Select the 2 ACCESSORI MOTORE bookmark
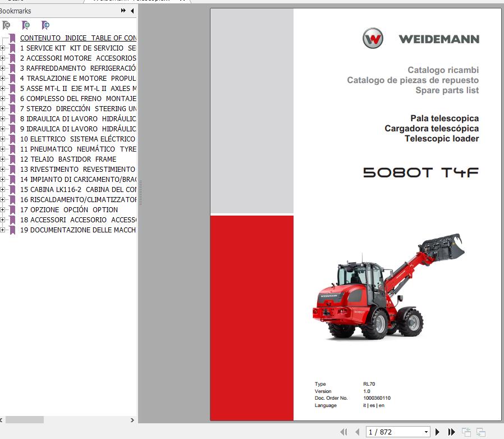 tap(78, 58)
